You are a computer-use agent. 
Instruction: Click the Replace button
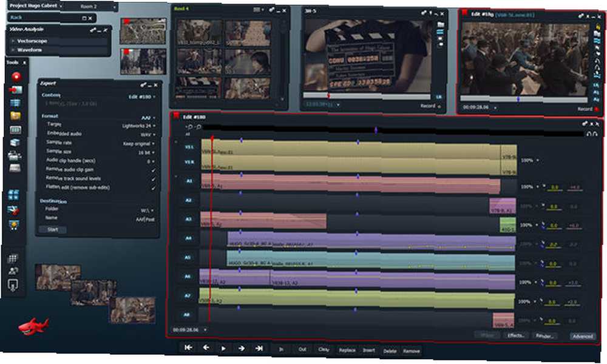tap(347, 350)
